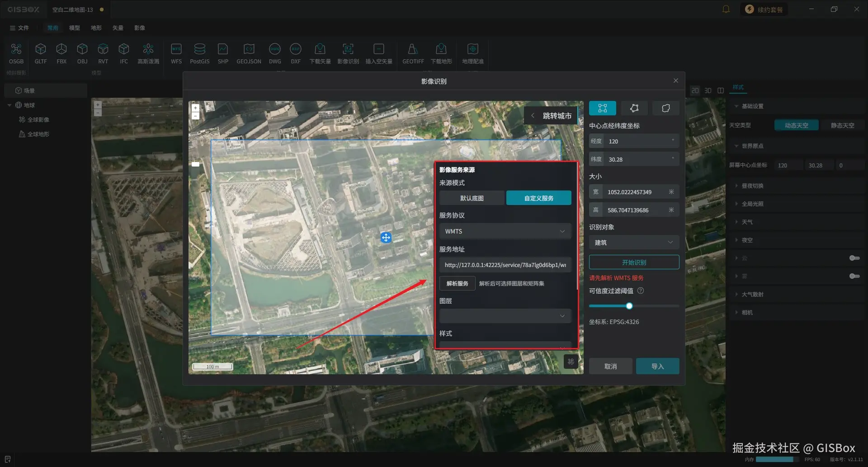This screenshot has width=868, height=467.
Task: Select the polygon selection mode icon
Action: pyautogui.click(x=634, y=108)
